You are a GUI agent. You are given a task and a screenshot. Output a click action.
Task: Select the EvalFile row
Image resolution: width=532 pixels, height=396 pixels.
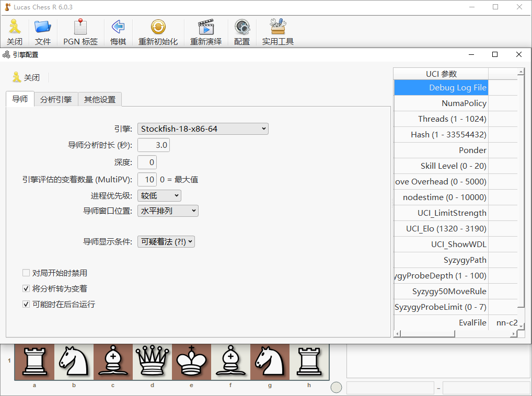pos(456,322)
